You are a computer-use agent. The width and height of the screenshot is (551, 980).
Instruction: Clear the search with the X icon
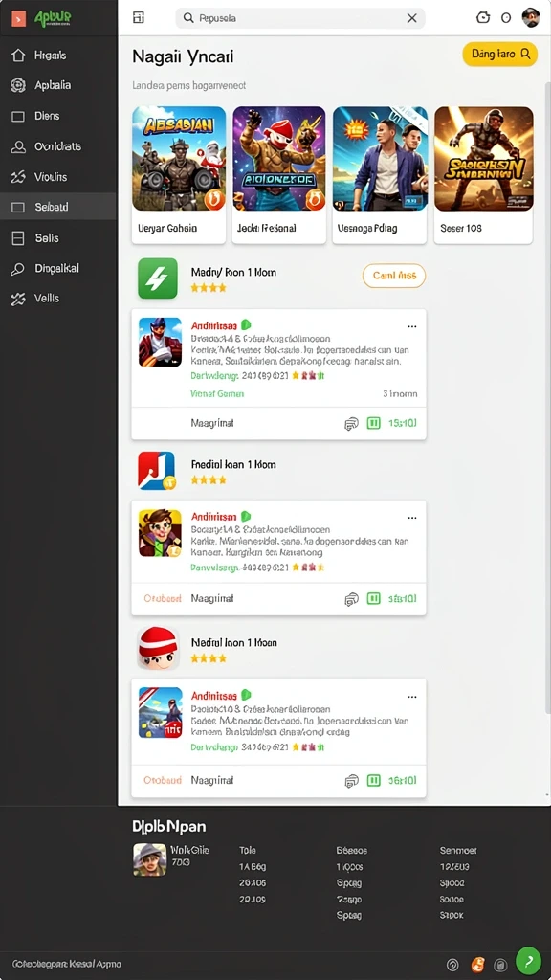pyautogui.click(x=411, y=18)
